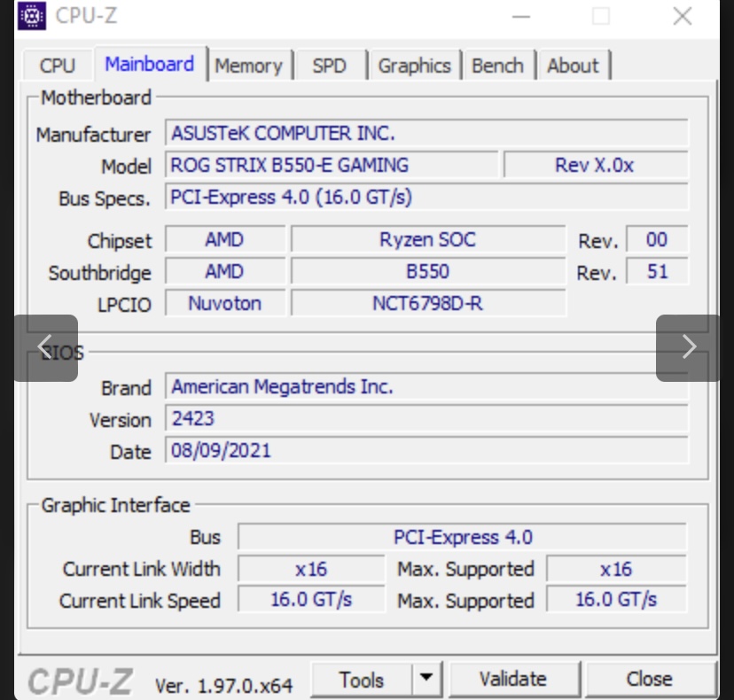The height and width of the screenshot is (700, 734).
Task: Click the BIOS Version value 2423
Action: coord(426,418)
